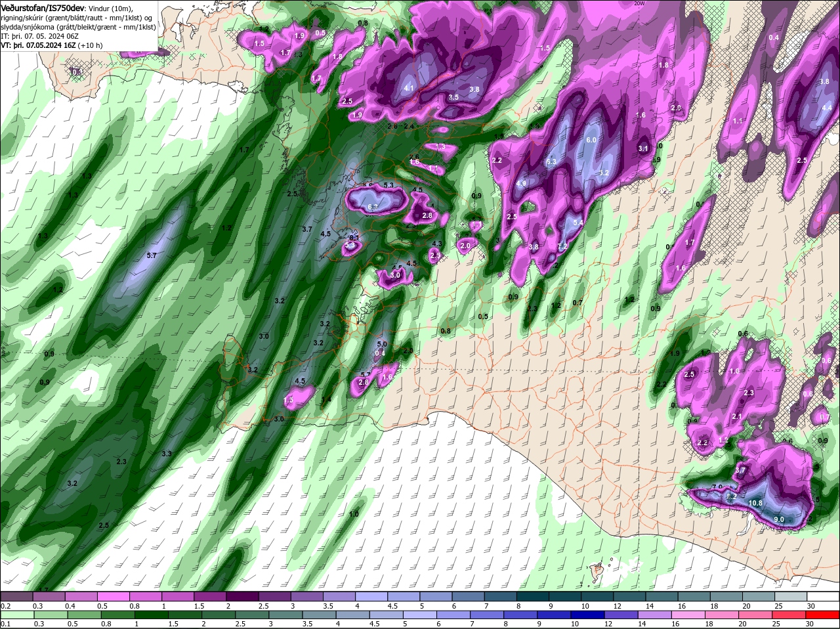Viewport: 840px width, 629px height.
Task: Click the 0.2 label of the upper legend
Action: click(5, 605)
